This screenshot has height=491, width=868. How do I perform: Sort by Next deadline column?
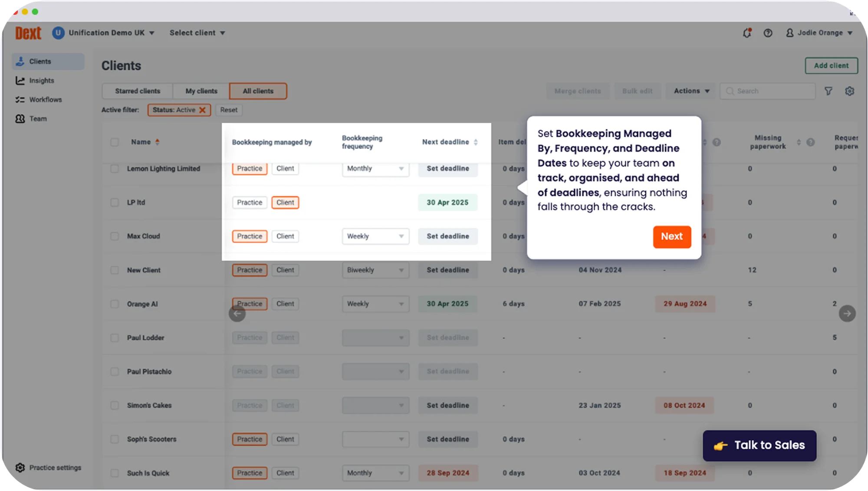tap(476, 142)
